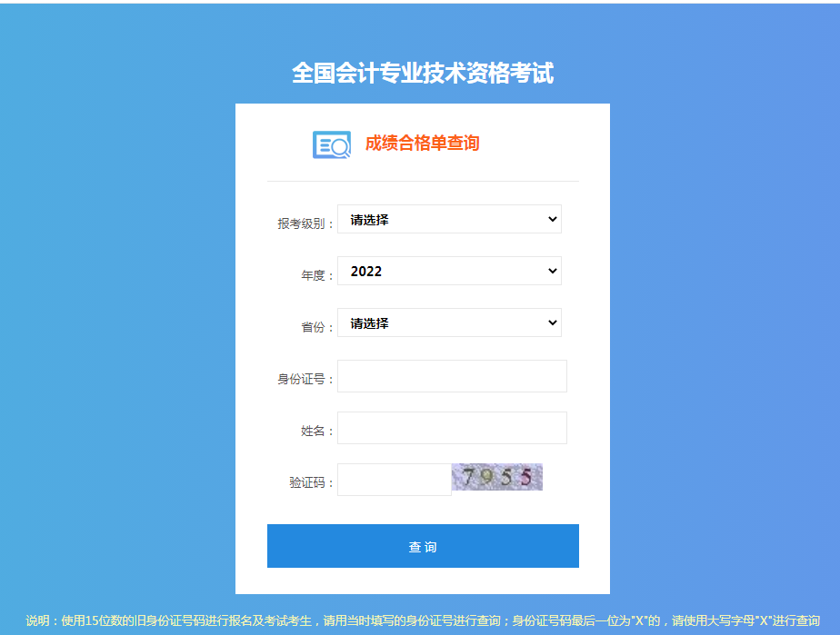
Task: Click the chevron arrow on the 省份 selector
Action: (x=550, y=322)
